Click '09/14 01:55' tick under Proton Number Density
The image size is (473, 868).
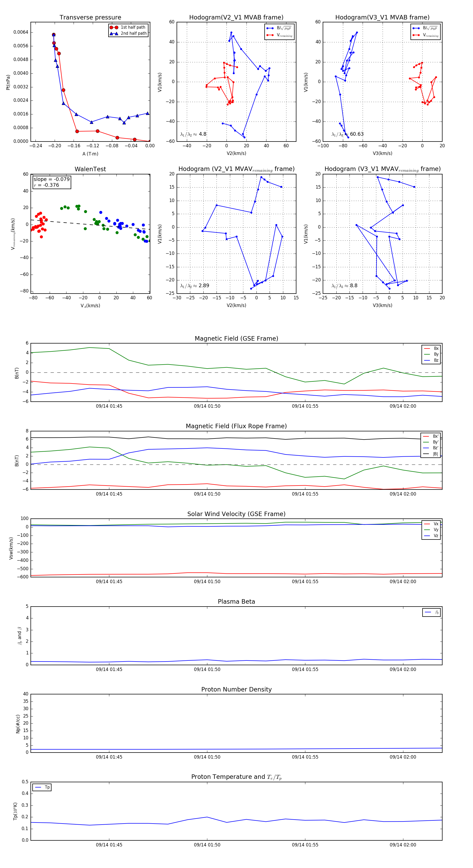(305, 757)
